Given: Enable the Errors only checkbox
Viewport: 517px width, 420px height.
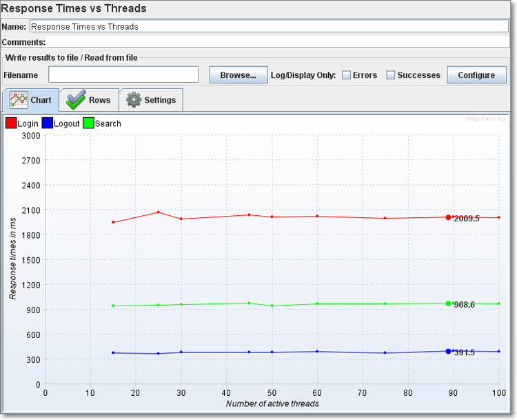Looking at the screenshot, I should [x=347, y=75].
